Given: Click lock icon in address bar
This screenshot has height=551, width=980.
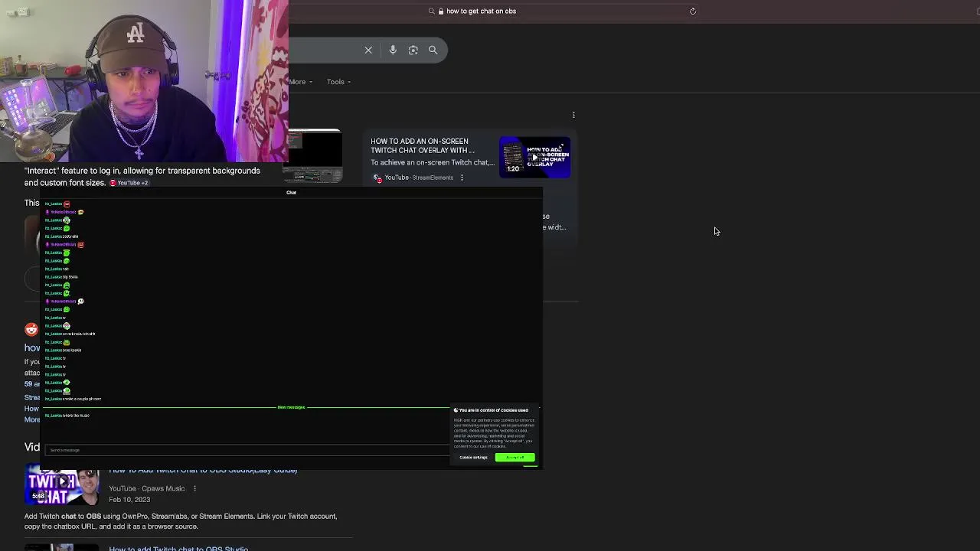Looking at the screenshot, I should [441, 11].
